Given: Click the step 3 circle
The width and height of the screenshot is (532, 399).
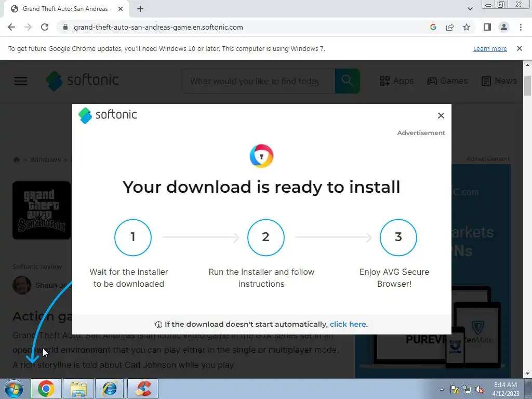Looking at the screenshot, I should tap(398, 237).
